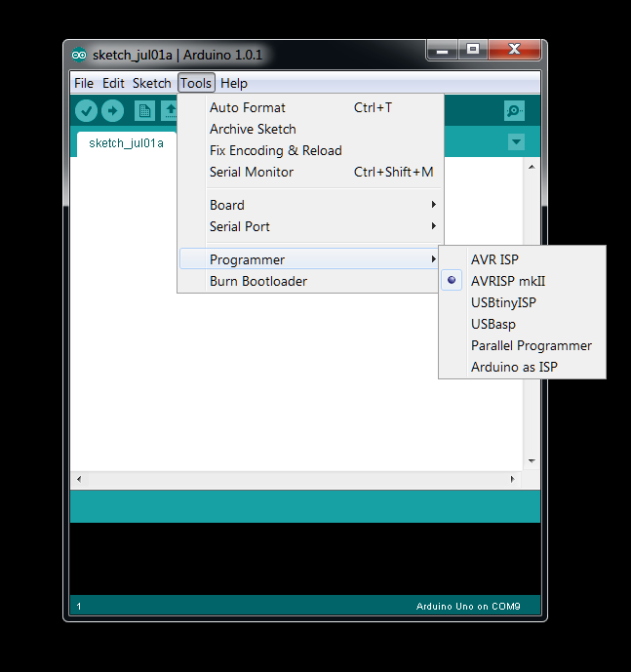Click the 'Arduino Uno on COM9' status text

point(468,606)
